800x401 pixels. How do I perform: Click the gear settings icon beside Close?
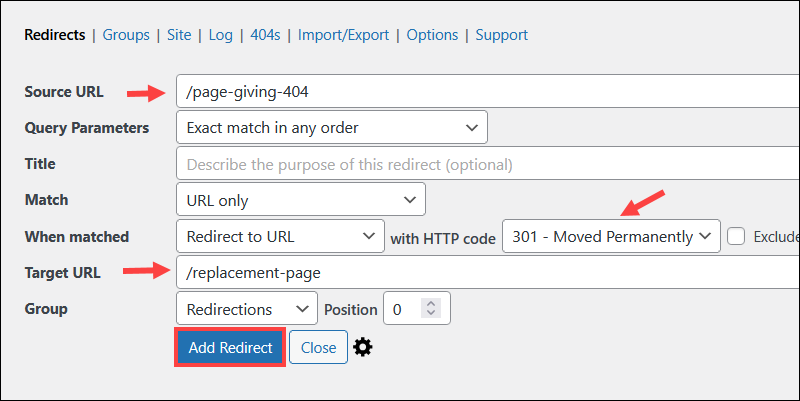(x=363, y=347)
